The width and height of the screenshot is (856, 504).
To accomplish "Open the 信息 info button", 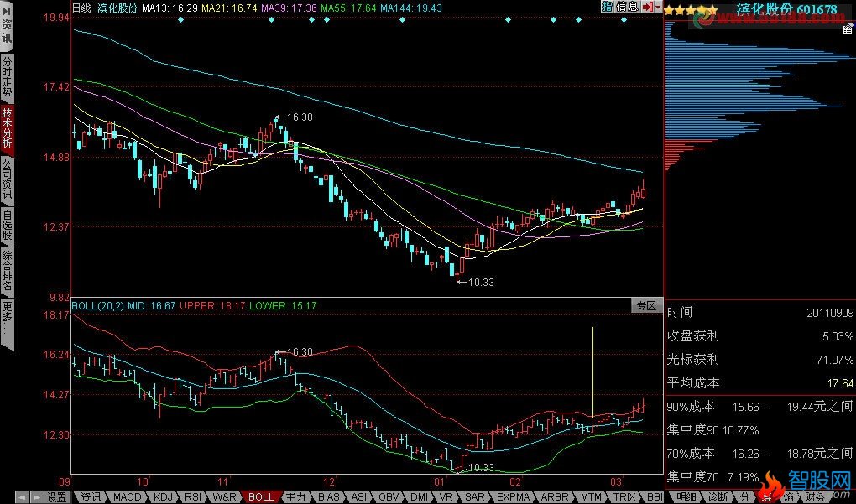I will [627, 7].
